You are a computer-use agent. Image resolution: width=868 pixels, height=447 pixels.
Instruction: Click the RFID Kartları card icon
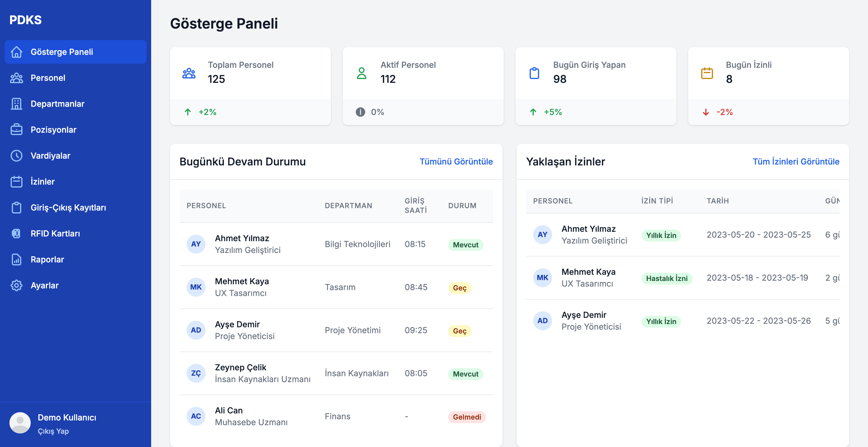click(17, 233)
